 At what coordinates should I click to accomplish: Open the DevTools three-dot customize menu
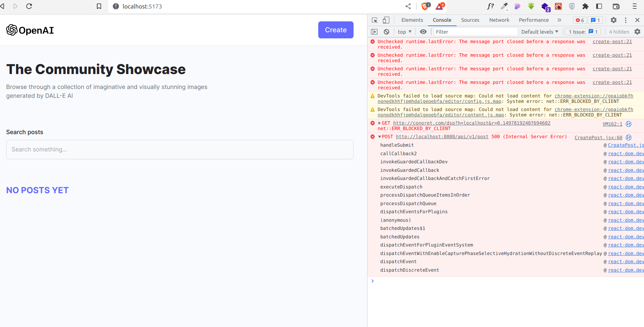[x=626, y=20]
